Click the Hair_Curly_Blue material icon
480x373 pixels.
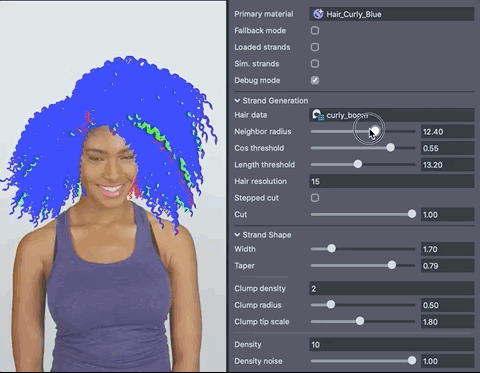point(318,14)
